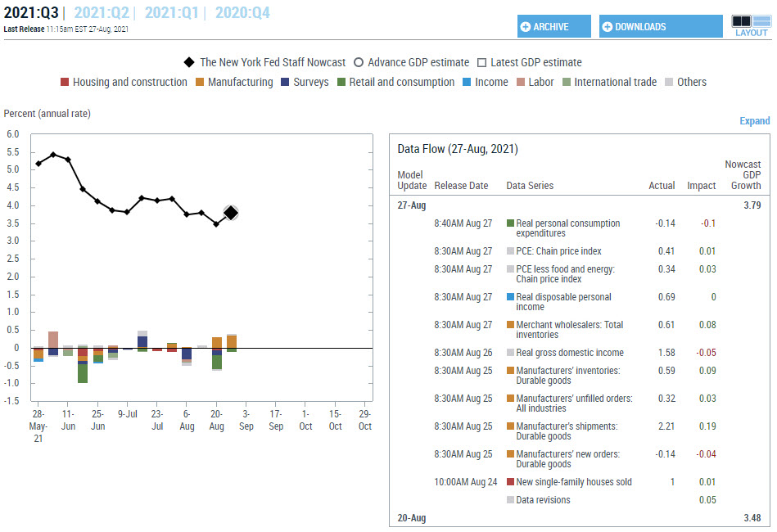Viewport: 777px width, 532px height.
Task: Click the International trade legend entry
Action: [x=614, y=82]
